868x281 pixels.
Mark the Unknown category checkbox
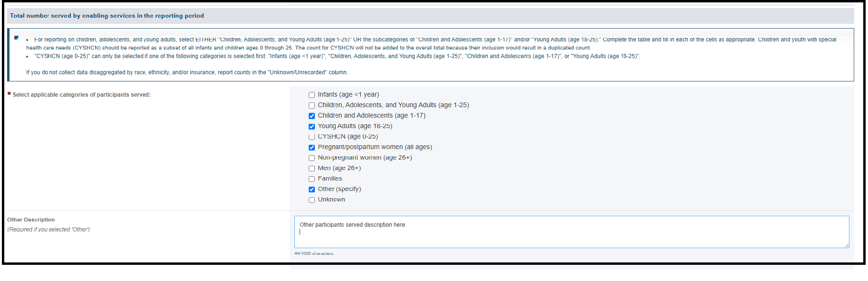[312, 200]
